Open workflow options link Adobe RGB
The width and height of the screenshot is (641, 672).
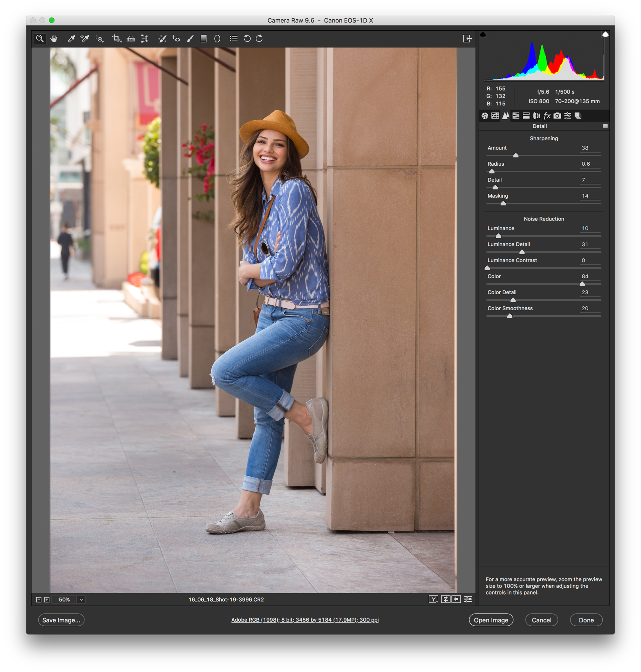coord(305,620)
